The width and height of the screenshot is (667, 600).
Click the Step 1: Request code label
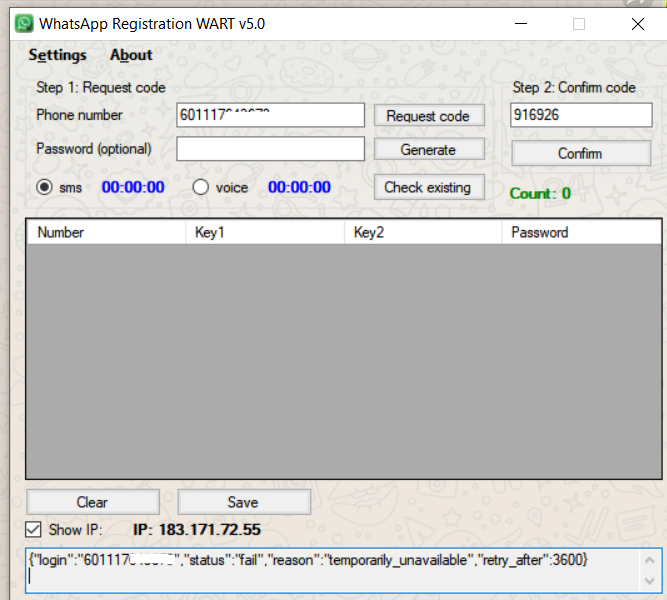[101, 88]
